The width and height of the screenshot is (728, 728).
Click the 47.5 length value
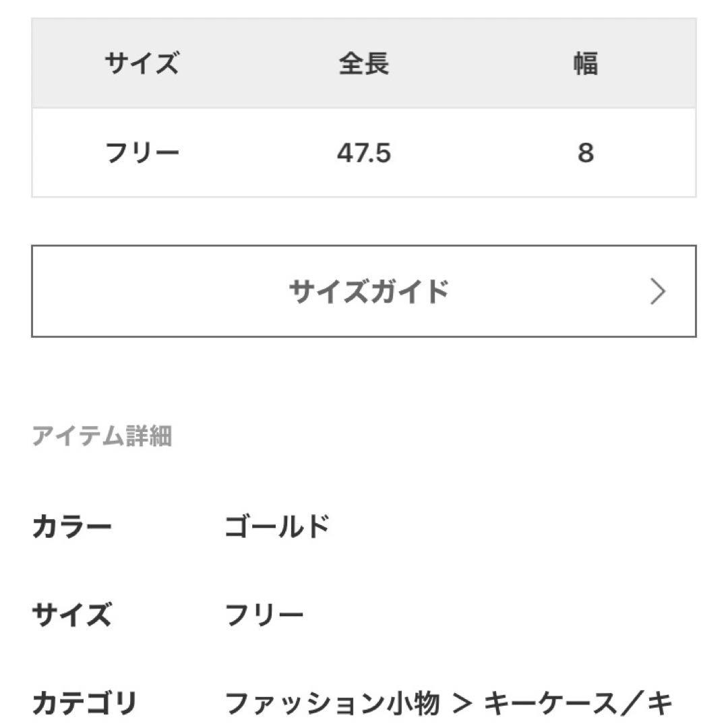[x=363, y=153]
